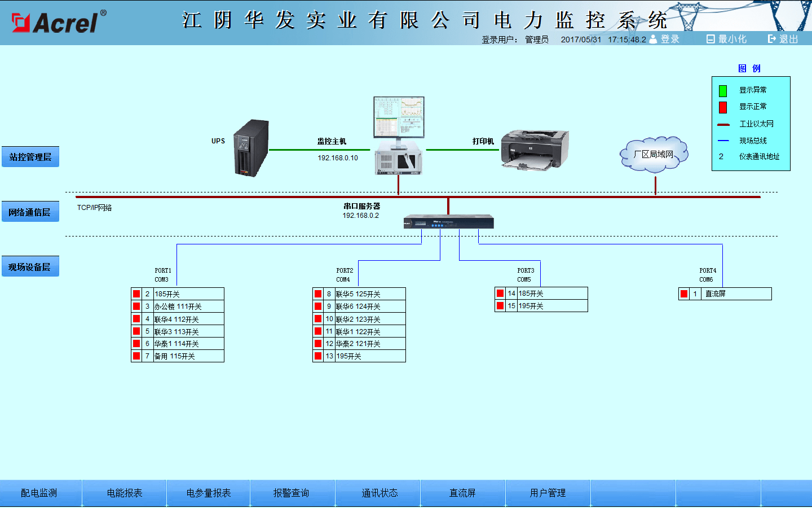Screen dimensions: 812x508
Task: Open the 配电监测 tab
Action: pos(41,493)
